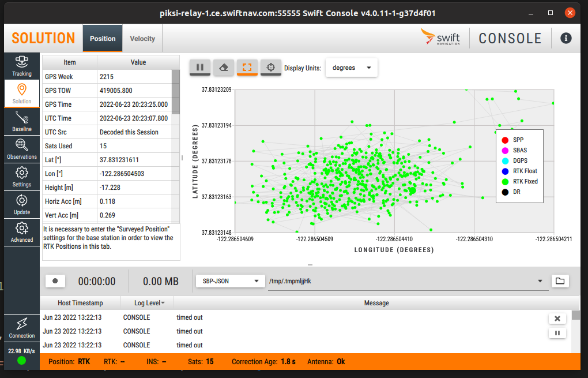Pause the position plot
Screen dimensions: 588x378
point(200,67)
